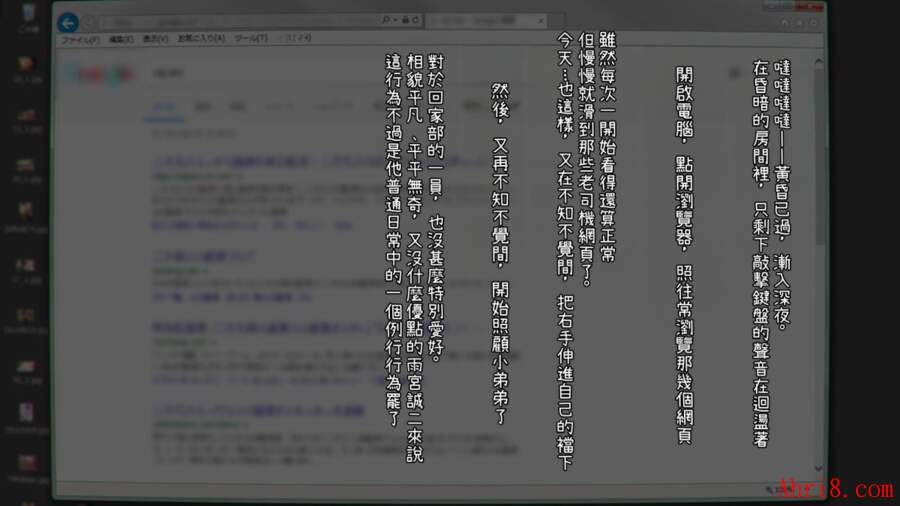
Task: Expand the address bar search dropdown arrow
Action: click(x=393, y=20)
